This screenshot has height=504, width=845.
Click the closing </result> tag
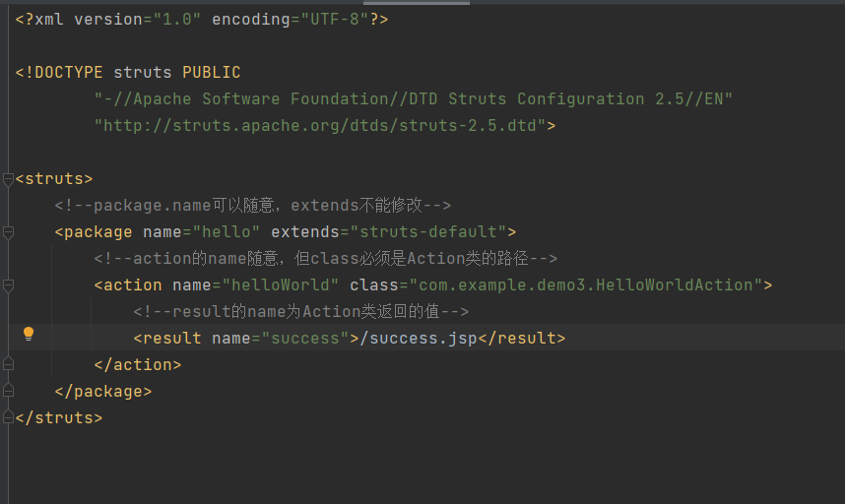coord(522,339)
